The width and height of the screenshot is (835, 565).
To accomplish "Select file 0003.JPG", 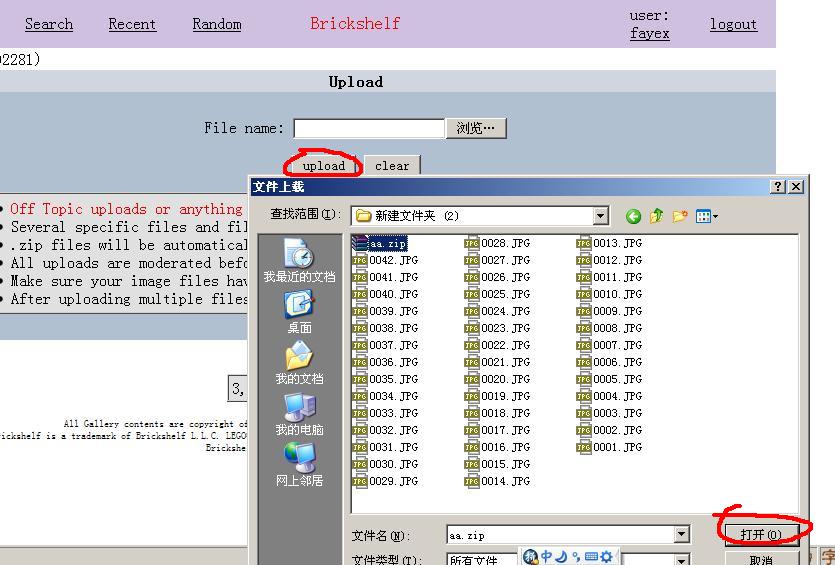I will coord(610,413).
